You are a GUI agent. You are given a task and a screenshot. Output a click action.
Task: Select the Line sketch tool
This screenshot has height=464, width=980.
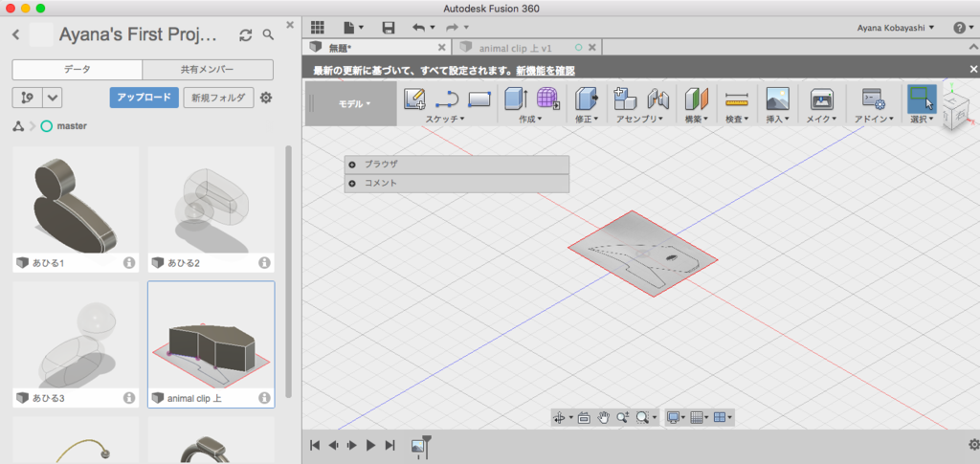pos(446,99)
